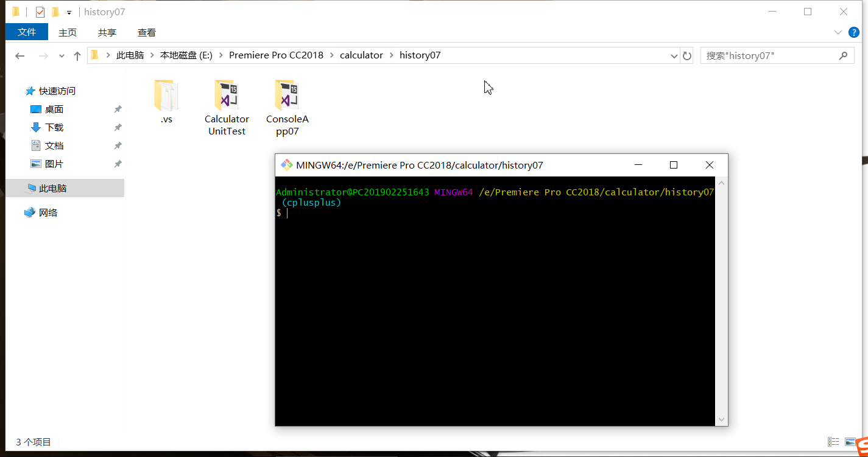Viewport: 868px width, 457px height.
Task: Select 快速访问 in the navigation pane
Action: [x=57, y=91]
